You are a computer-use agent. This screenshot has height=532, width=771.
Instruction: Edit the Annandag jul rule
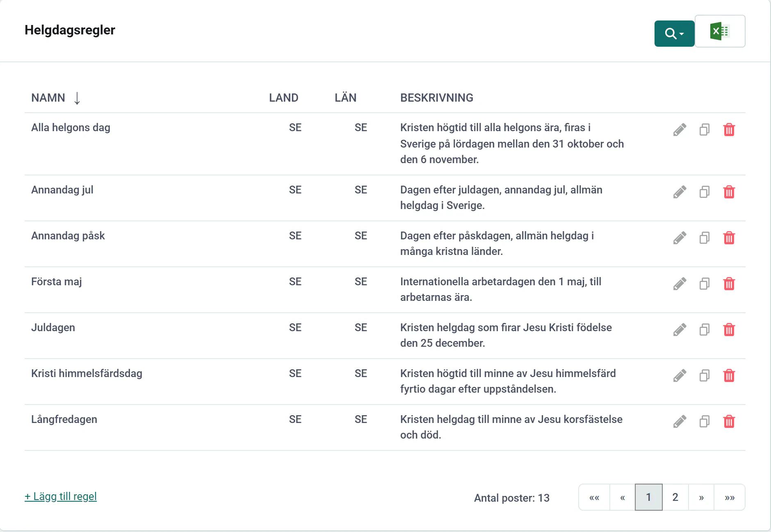coord(680,192)
